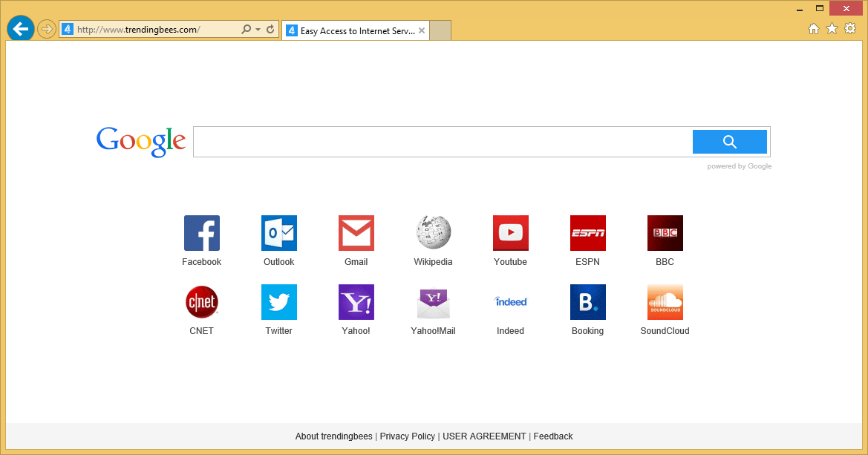Expand the address bar search dropdown arrow
The height and width of the screenshot is (455, 868).
pyautogui.click(x=258, y=30)
